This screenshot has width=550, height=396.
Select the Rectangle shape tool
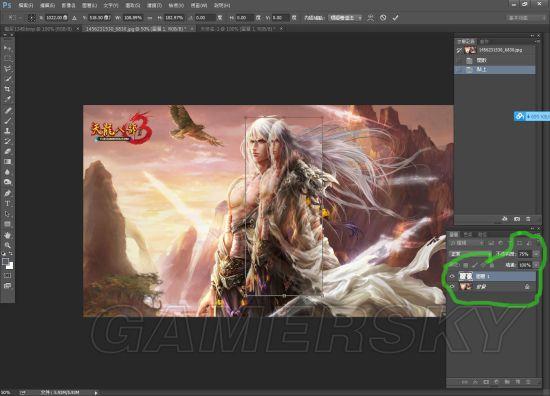(x=7, y=224)
